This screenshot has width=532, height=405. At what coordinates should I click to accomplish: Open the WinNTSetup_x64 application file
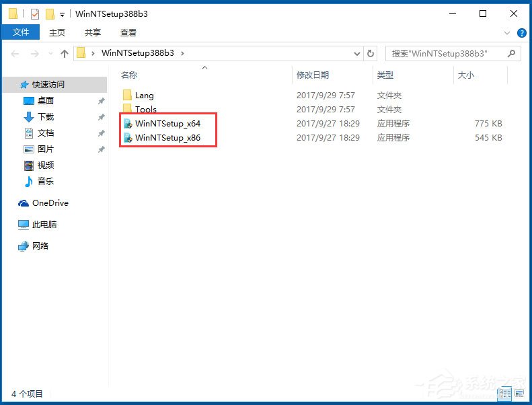point(167,124)
